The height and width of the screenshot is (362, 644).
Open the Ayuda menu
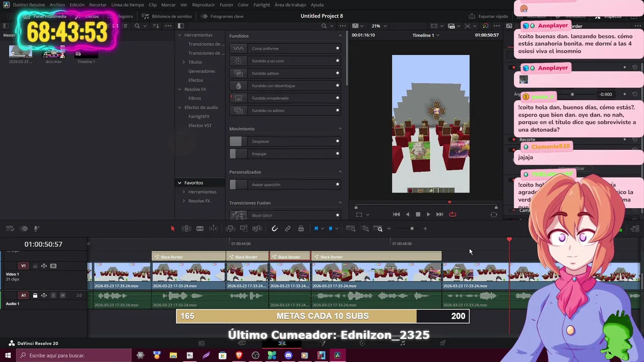point(317,5)
